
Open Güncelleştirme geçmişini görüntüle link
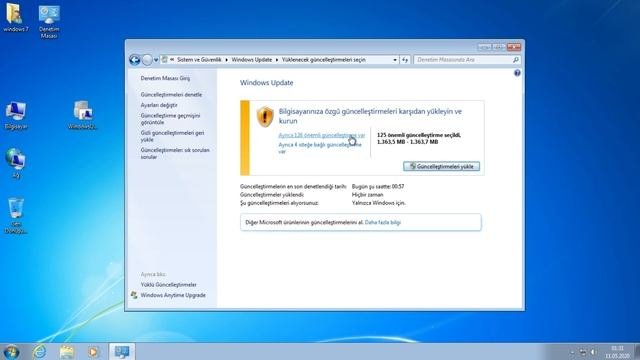click(x=171, y=119)
